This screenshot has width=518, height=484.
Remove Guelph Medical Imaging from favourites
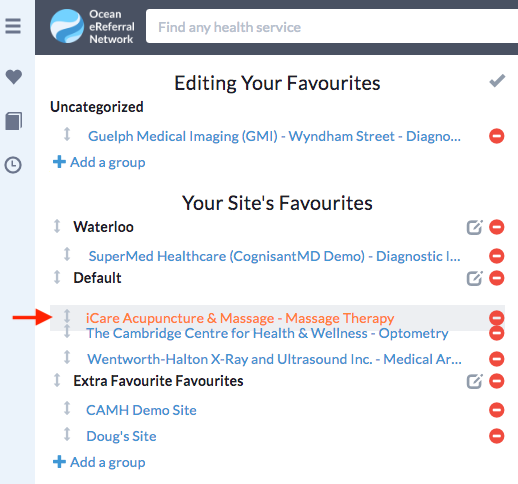point(496,136)
